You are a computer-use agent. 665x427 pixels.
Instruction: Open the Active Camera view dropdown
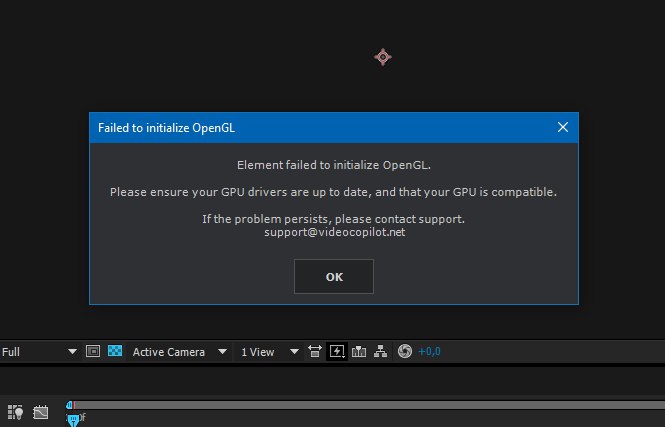point(179,352)
